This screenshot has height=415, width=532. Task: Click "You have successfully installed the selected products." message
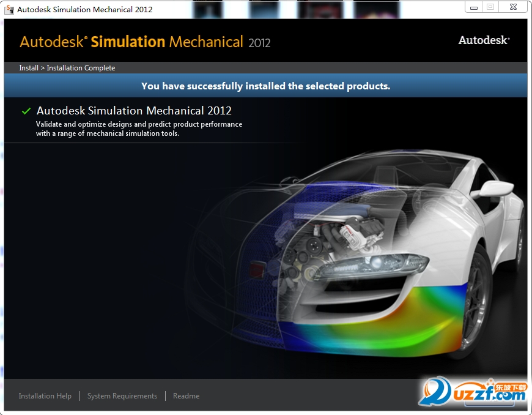pyautogui.click(x=265, y=86)
